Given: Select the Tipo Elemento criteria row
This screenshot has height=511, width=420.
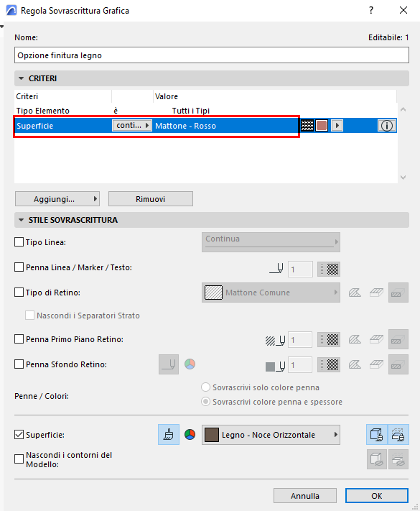Looking at the screenshot, I should click(205, 111).
